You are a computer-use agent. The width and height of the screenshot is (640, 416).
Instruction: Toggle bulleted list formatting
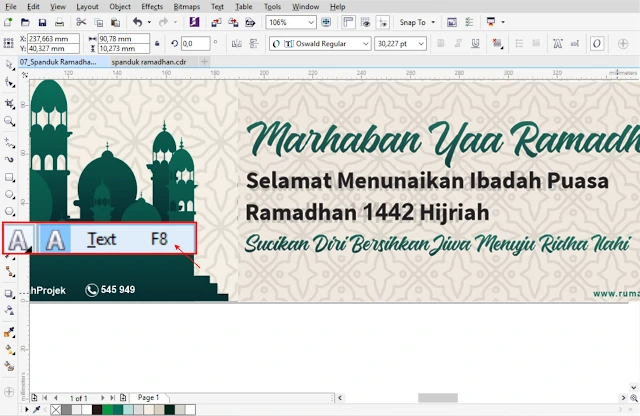click(x=519, y=43)
